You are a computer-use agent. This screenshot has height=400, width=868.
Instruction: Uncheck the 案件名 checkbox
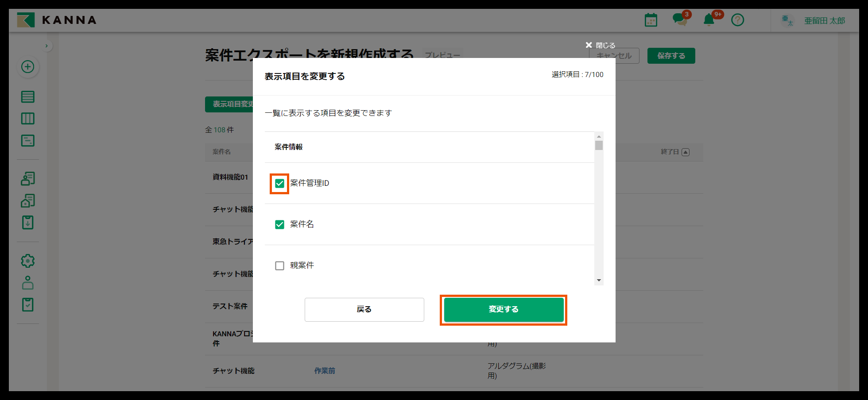tap(279, 224)
